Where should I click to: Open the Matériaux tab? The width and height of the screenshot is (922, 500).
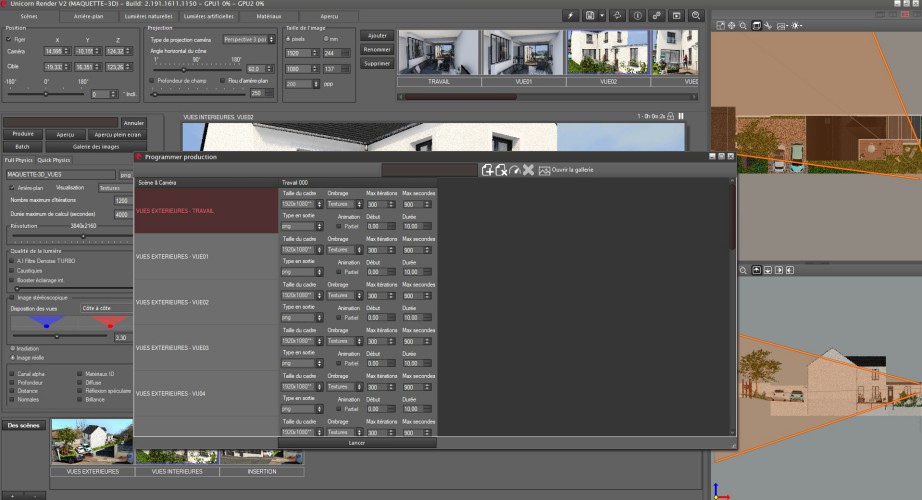[268, 17]
